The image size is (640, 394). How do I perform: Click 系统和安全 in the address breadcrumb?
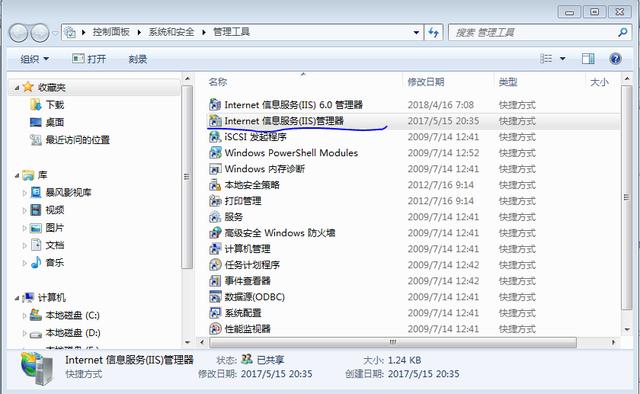tap(171, 32)
